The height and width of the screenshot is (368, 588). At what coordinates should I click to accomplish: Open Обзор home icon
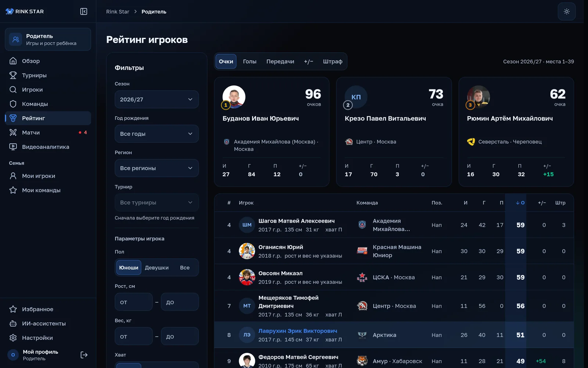13,61
